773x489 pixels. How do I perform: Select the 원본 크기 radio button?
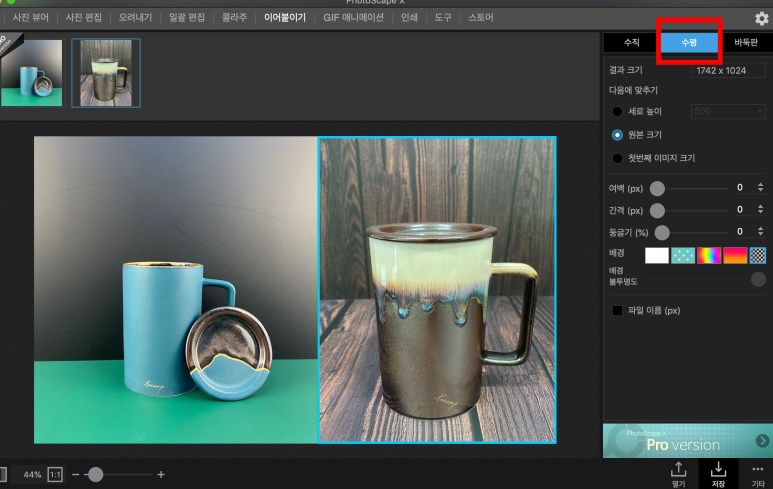coord(617,135)
